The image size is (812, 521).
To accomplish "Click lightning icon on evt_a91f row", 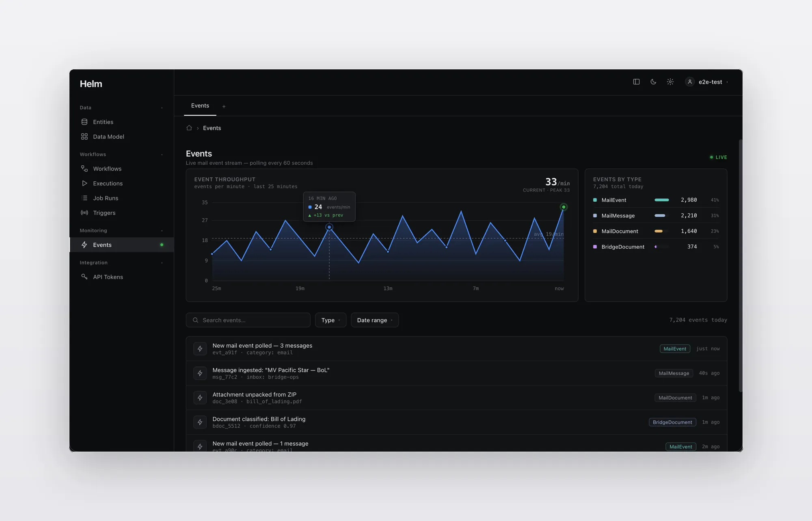I will (200, 349).
